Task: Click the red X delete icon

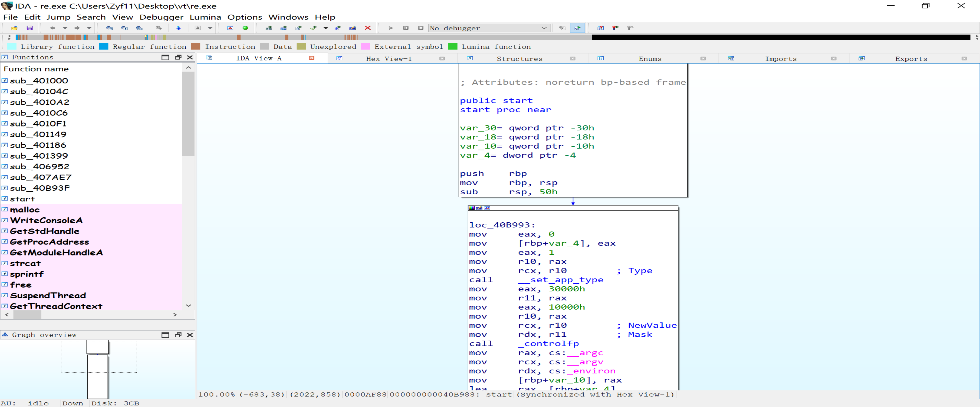Action: tap(367, 28)
